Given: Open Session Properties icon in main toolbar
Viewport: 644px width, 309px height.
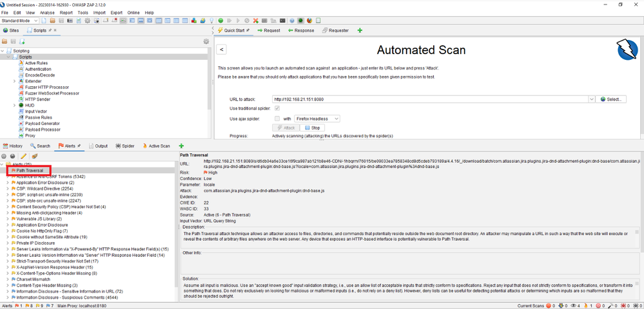Looking at the screenshot, I should [x=79, y=21].
